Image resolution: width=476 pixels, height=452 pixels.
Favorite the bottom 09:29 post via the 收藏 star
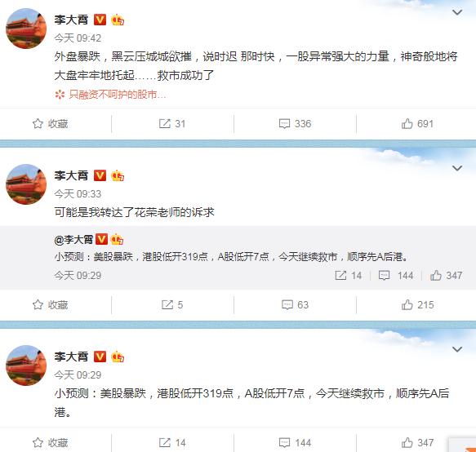50,442
